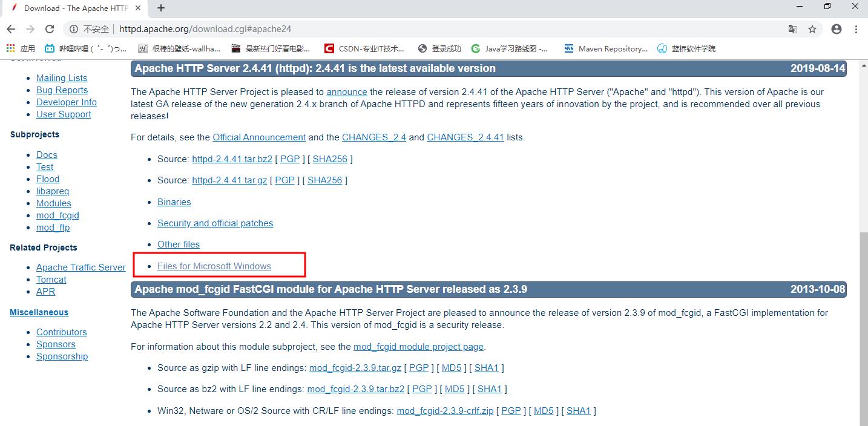Open Files for Microsoft Windows link

(214, 266)
